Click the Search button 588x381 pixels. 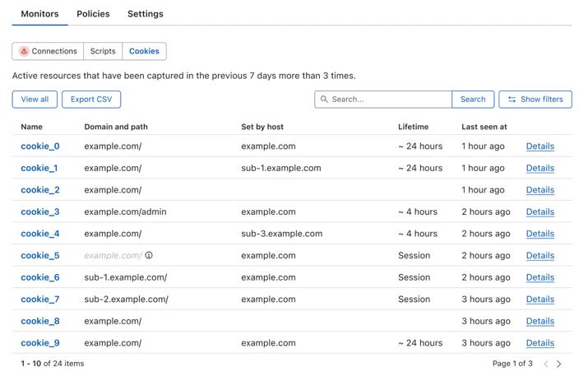pos(473,100)
